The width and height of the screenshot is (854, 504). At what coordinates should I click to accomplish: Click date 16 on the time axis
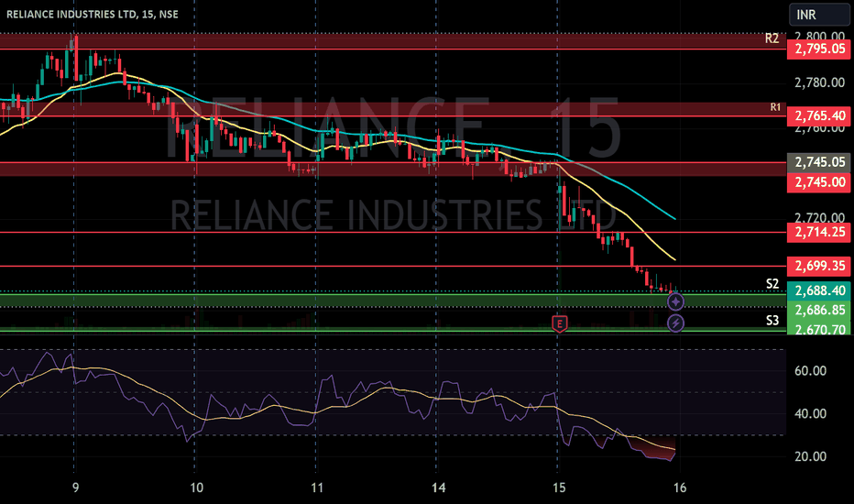click(679, 488)
